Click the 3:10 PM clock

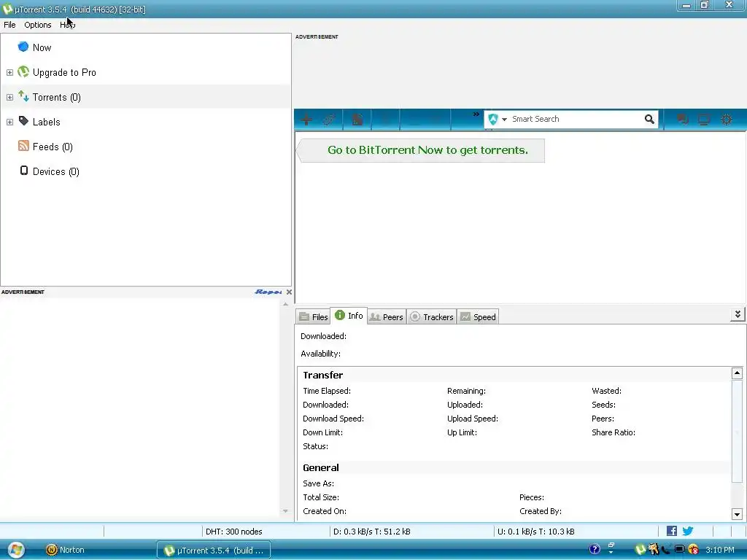click(720, 550)
